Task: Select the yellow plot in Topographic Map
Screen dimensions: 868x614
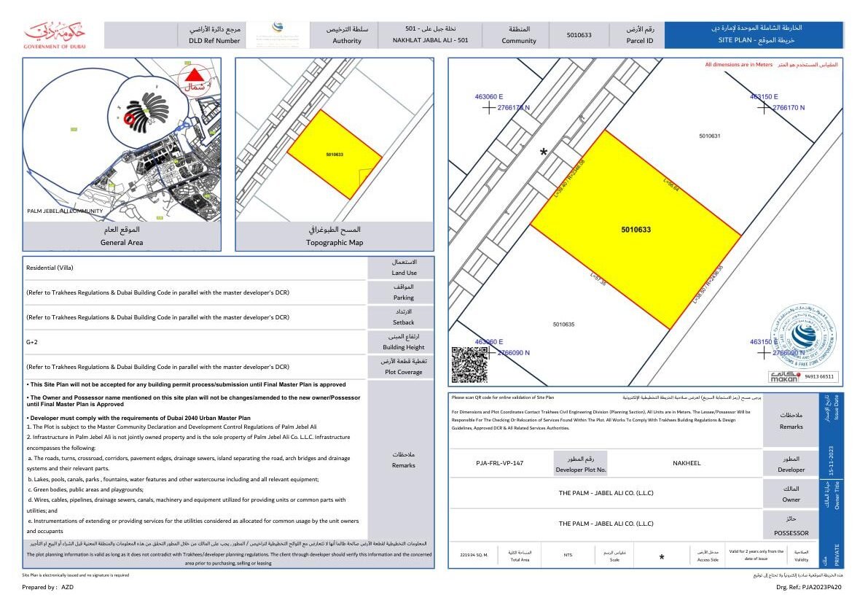Action: (335, 155)
